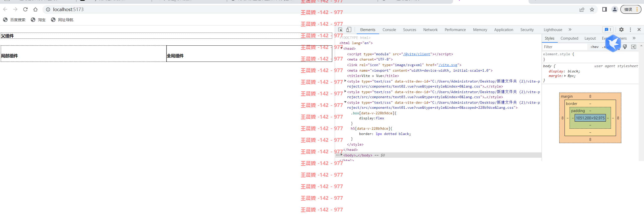Image resolution: width=644 pixels, height=218 pixels.
Task: Expand the body element node
Action: [x=342, y=155]
